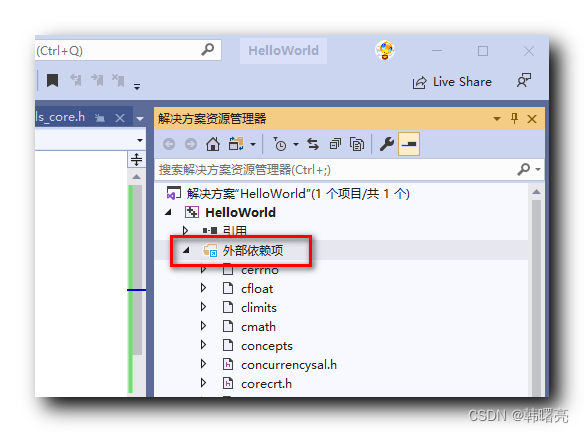
Task: Toggle bookmark on current line
Action: pyautogui.click(x=53, y=80)
